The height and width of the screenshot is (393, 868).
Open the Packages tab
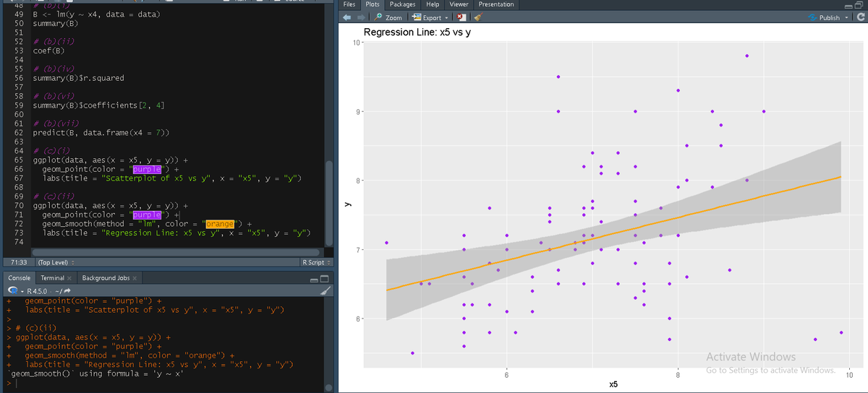(402, 4)
